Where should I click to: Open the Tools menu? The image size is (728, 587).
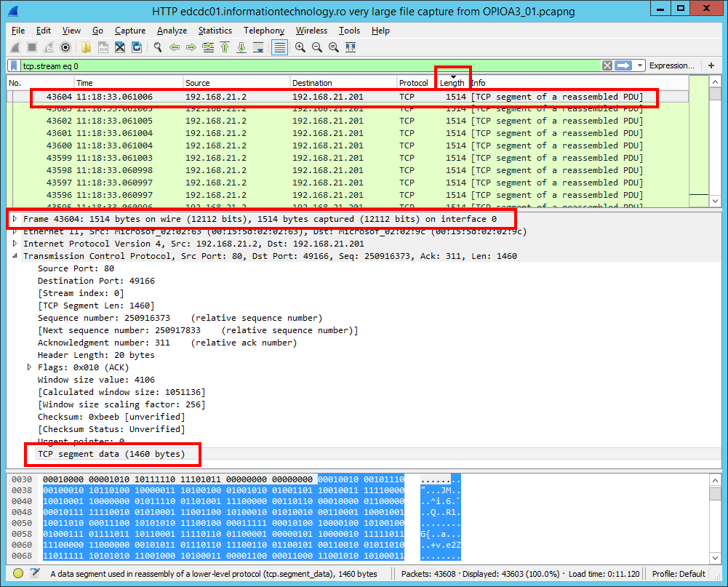point(349,31)
